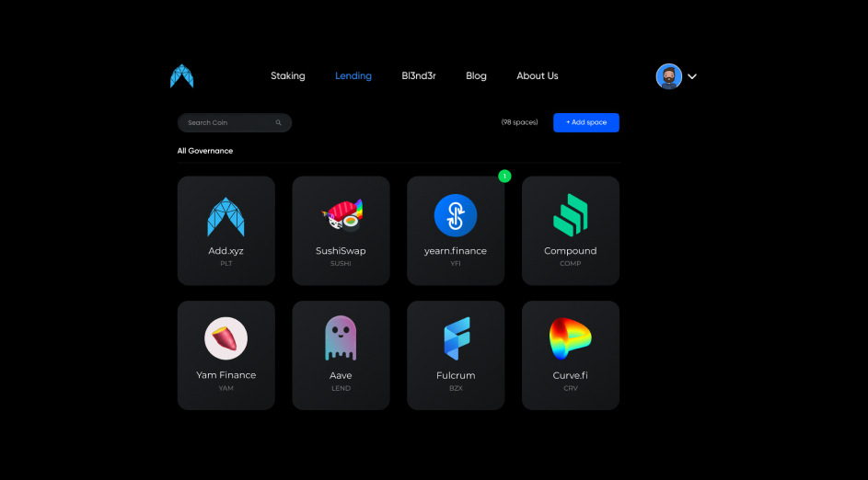
Task: Click the All Governance heading
Action: (205, 151)
